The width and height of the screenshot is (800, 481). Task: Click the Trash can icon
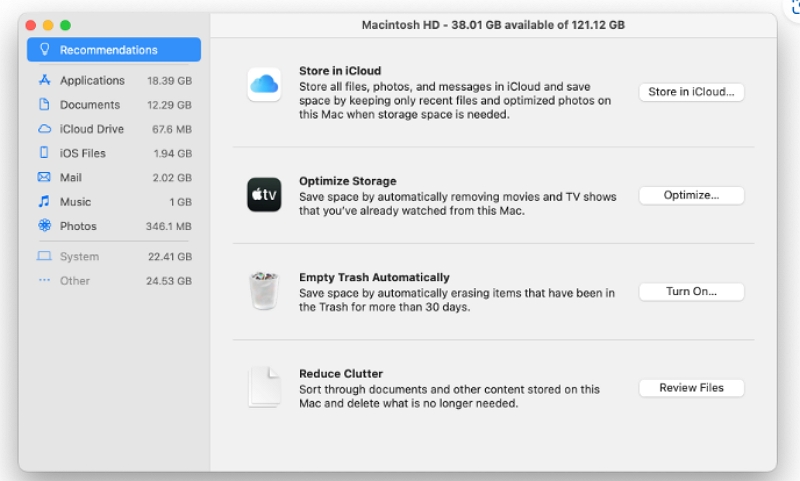(x=264, y=290)
